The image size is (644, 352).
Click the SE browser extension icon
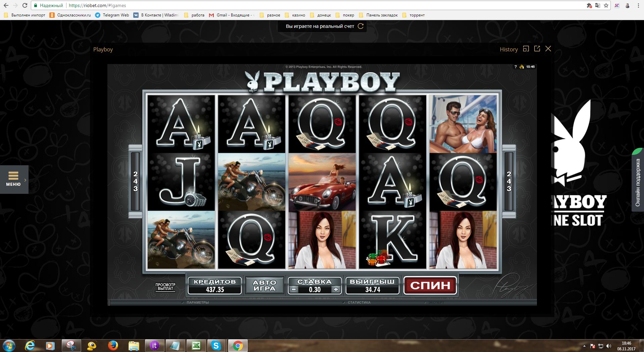617,5
